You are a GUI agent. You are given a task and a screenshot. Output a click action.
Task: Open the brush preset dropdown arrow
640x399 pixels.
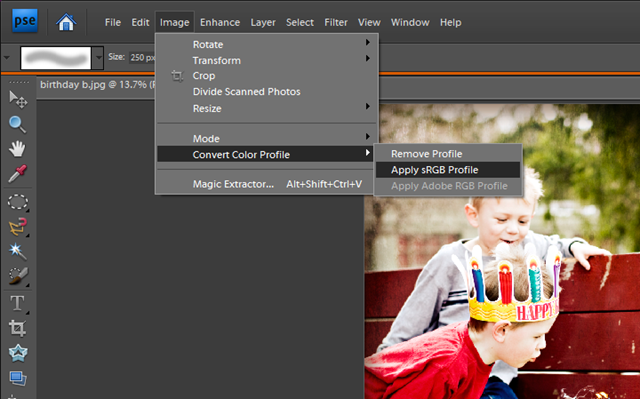pyautogui.click(x=98, y=58)
